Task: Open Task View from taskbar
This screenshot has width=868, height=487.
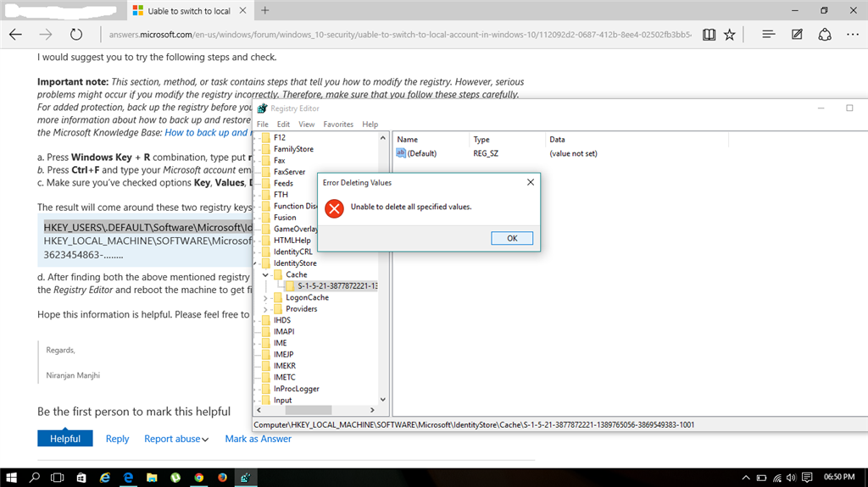Action: click(x=57, y=477)
